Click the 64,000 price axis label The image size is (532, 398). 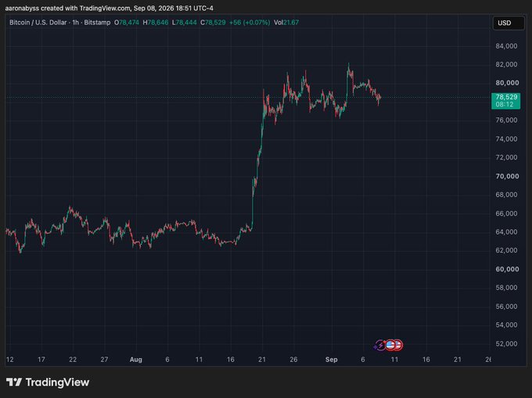pyautogui.click(x=506, y=232)
